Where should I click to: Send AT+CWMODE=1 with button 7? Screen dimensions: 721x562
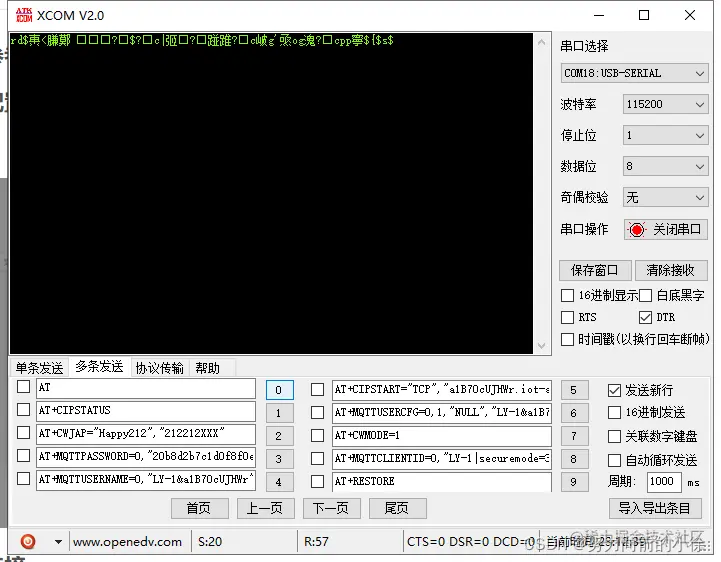(574, 436)
